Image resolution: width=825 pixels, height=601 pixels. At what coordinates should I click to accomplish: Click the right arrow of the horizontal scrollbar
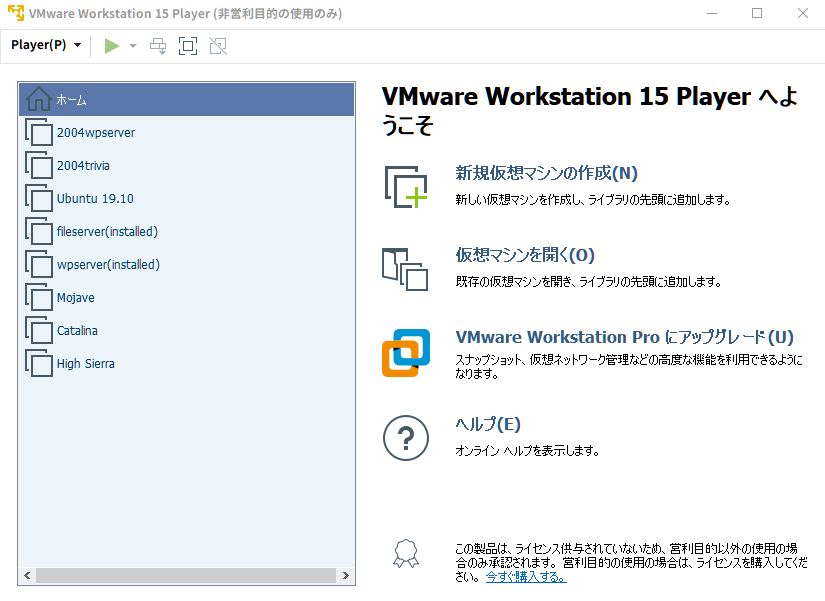347,576
